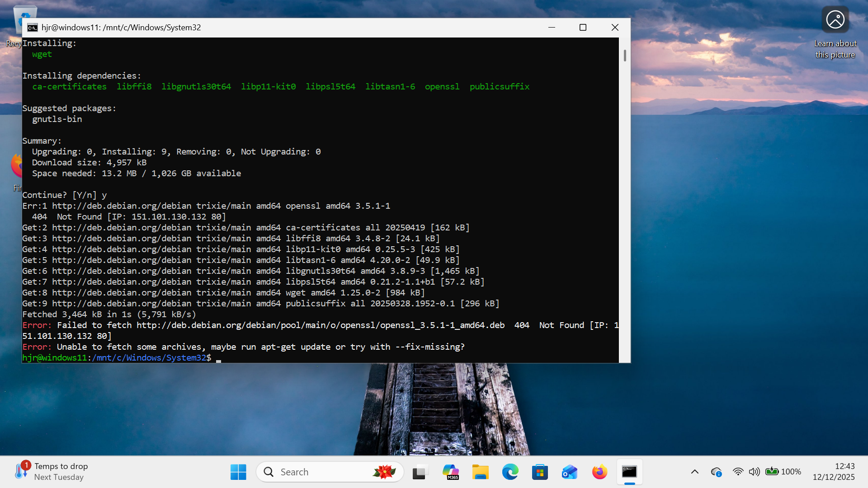Image resolution: width=868 pixels, height=488 pixels.
Task: Open the clock and date panel
Action: point(834,472)
